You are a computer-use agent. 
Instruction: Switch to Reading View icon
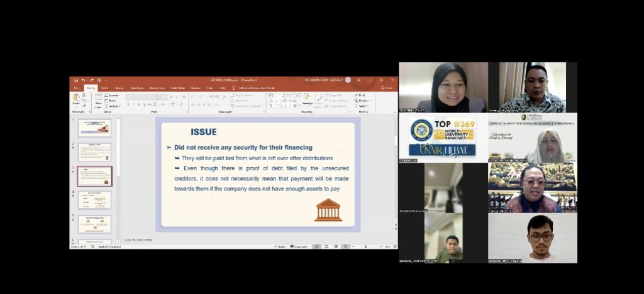point(336,246)
